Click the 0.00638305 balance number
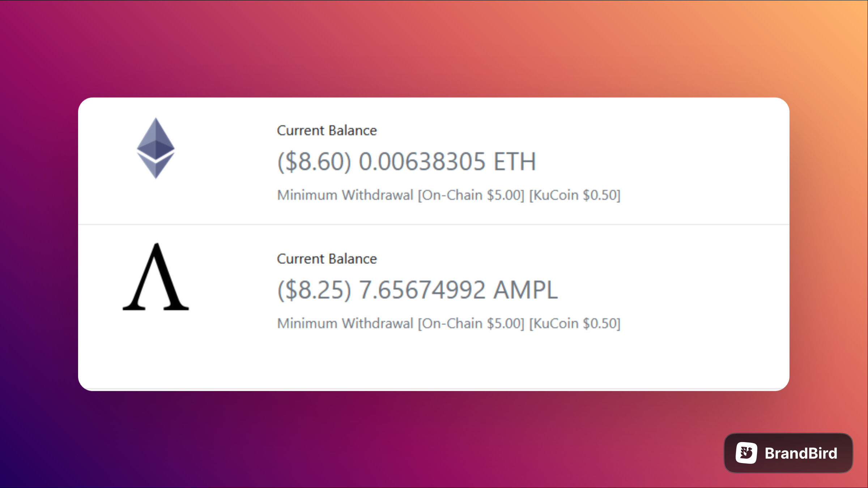Screen dimensions: 868x488 (422, 162)
